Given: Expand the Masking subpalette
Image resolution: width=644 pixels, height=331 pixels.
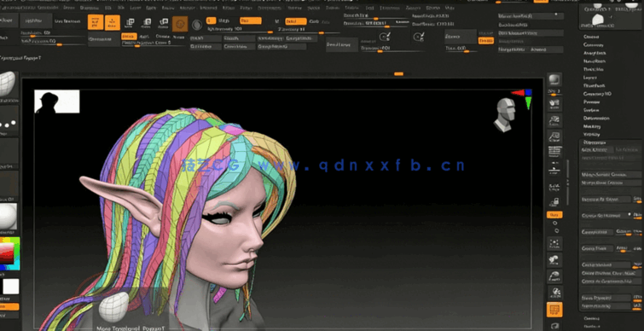Looking at the screenshot, I should pos(592,126).
